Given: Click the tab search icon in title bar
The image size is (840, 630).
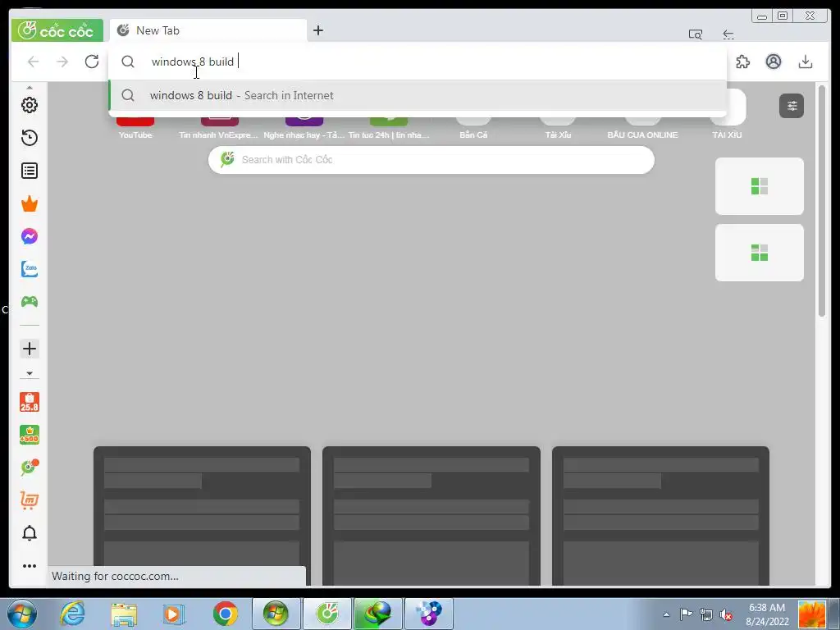Looking at the screenshot, I should (x=696, y=34).
